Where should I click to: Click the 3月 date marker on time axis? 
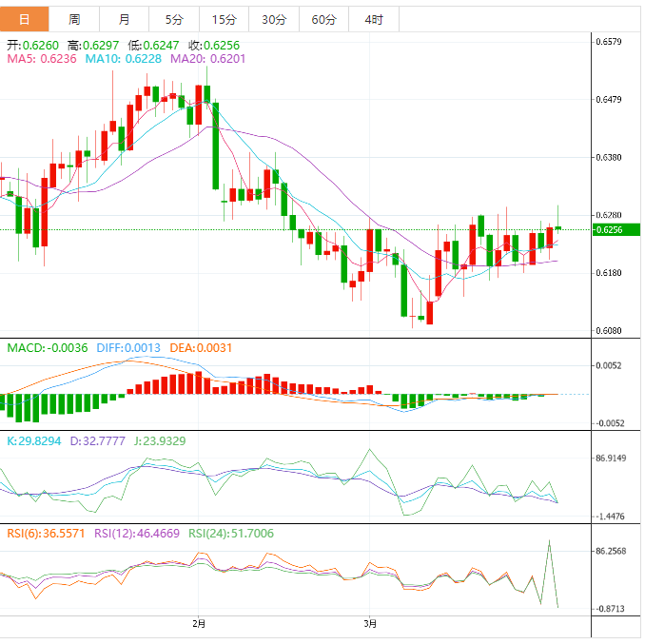pos(370,624)
